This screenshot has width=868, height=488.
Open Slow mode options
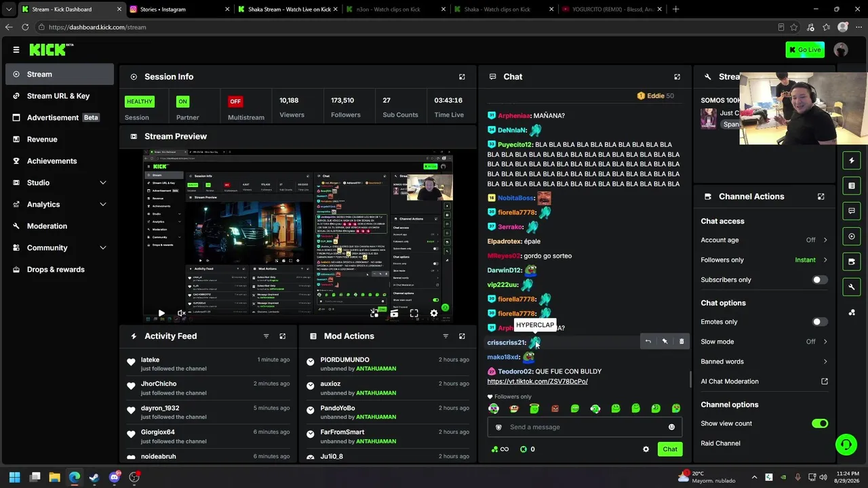tap(764, 342)
